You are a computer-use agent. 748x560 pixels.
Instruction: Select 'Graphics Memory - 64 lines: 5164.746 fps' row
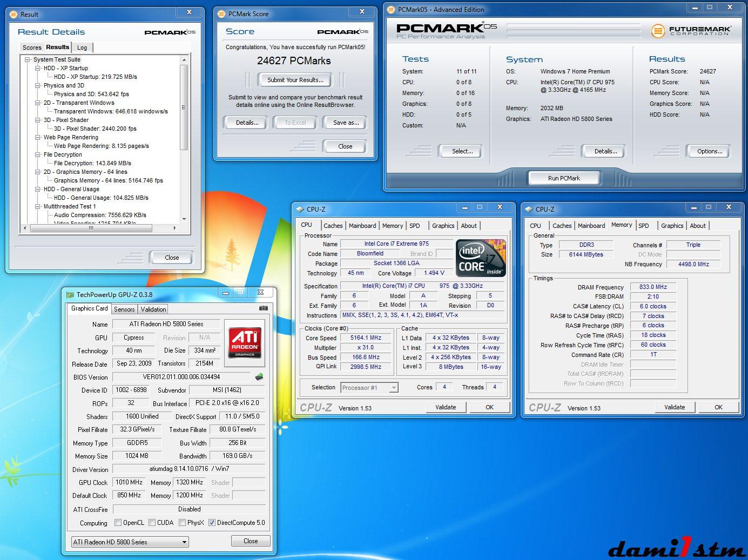coord(108,180)
